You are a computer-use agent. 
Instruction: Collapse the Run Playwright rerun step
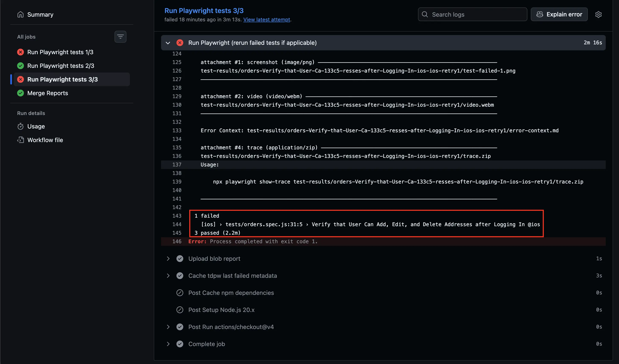click(168, 43)
